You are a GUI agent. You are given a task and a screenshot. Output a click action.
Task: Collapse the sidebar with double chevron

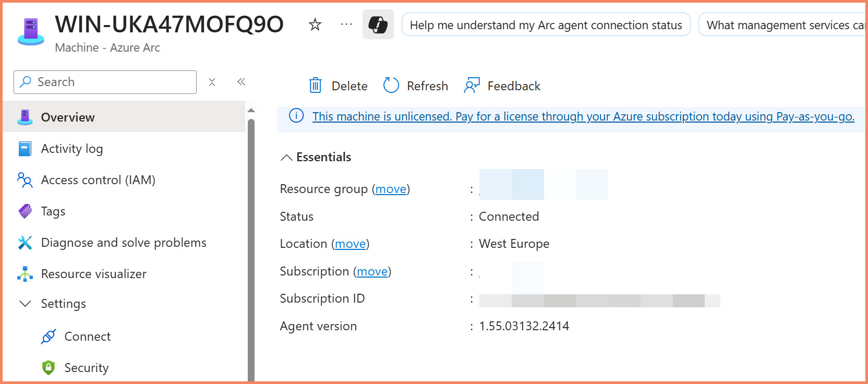click(x=241, y=81)
